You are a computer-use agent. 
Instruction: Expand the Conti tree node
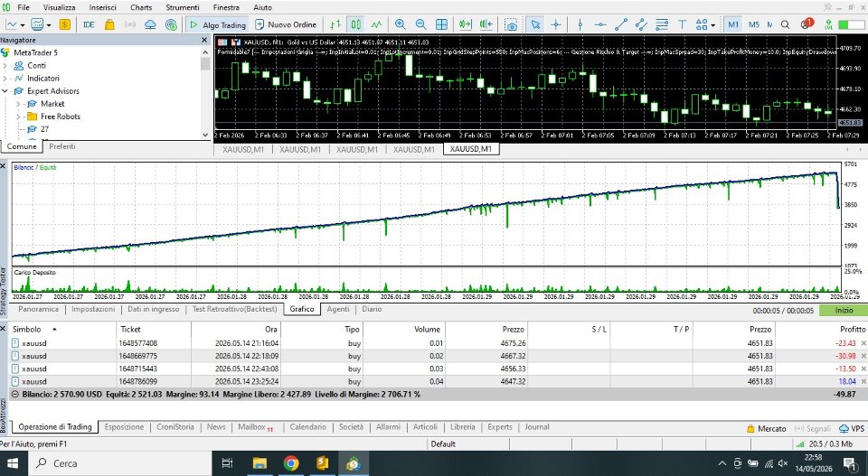click(x=5, y=65)
